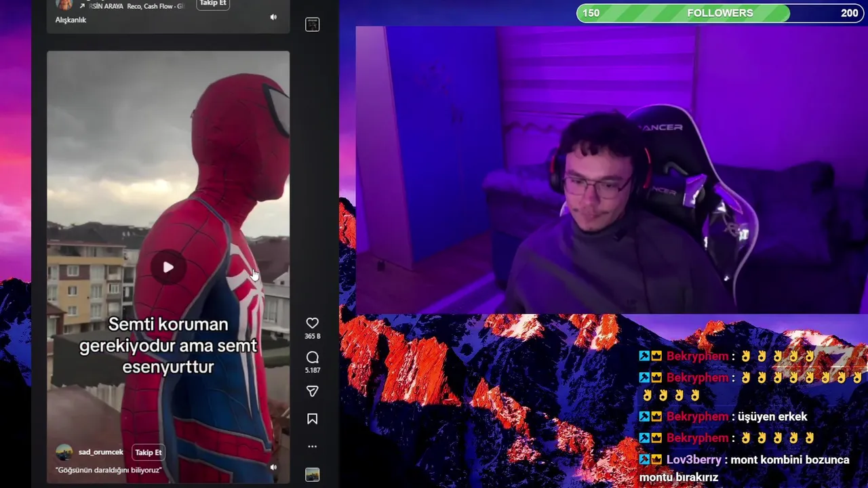Click Bekryphem's name beside "üşüyen erkek"
Screen dimensions: 868x488
697,417
